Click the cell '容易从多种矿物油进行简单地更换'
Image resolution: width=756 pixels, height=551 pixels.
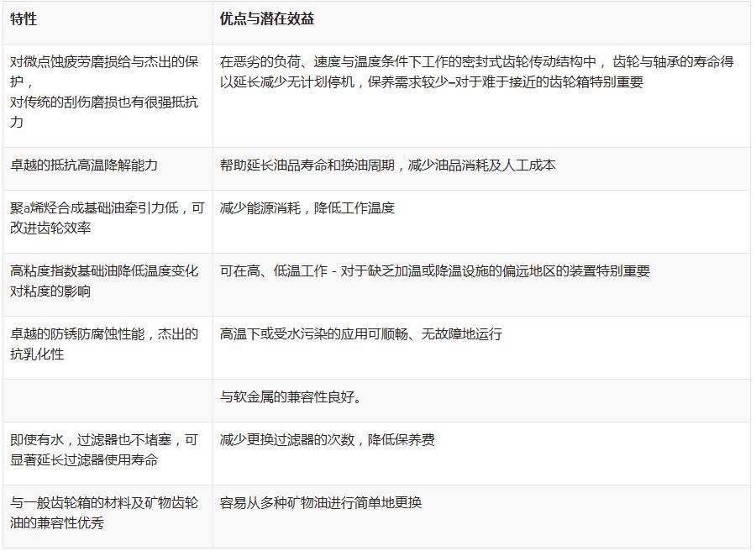(x=321, y=503)
